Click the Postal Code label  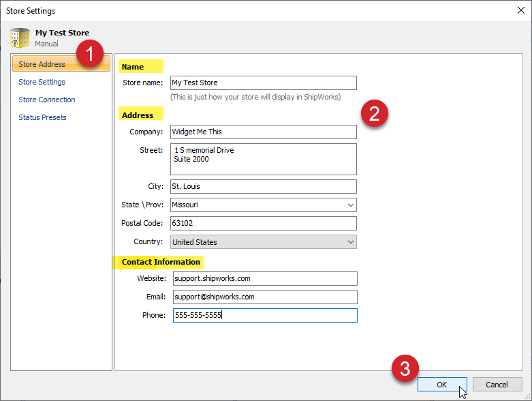click(142, 223)
